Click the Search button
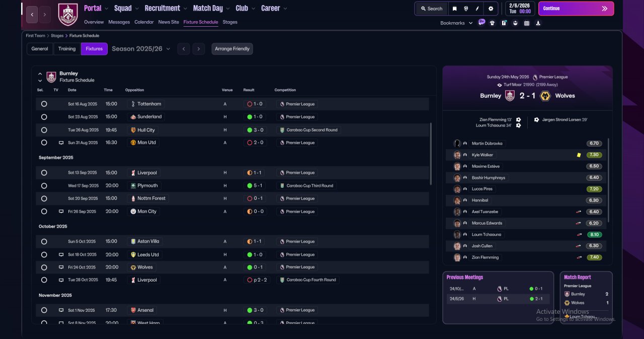The image size is (644, 339). [x=432, y=9]
